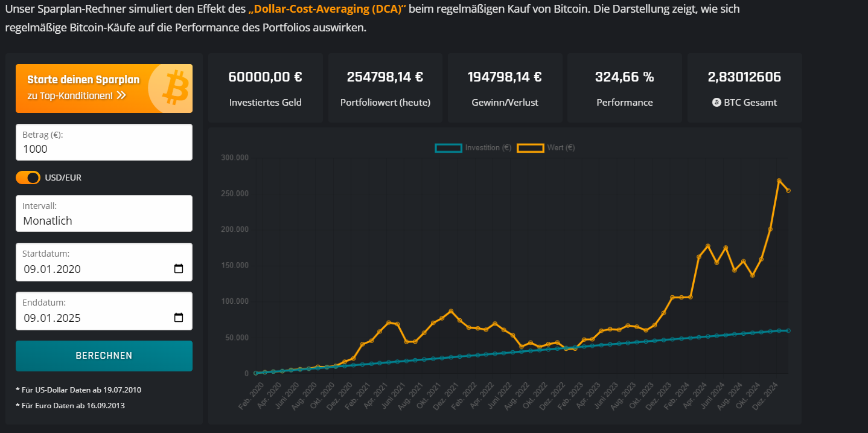Click the Investiertes Geld stat card
Screen dimensions: 868x433
tap(265, 88)
